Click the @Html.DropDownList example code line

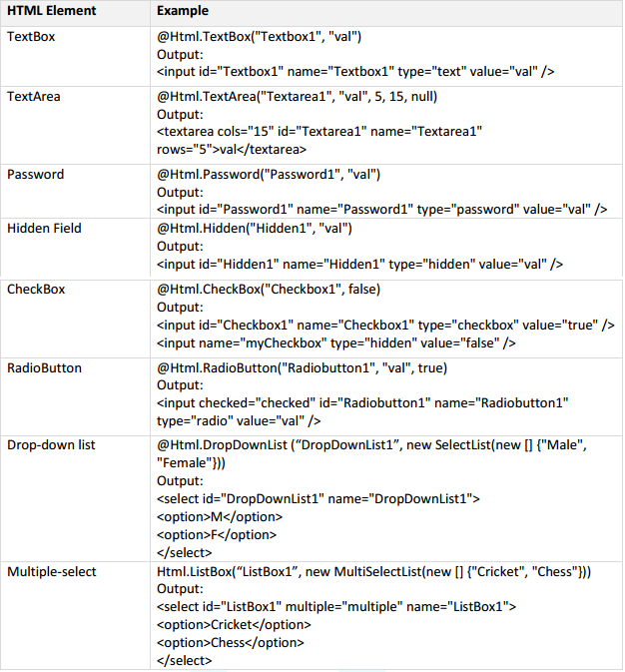tap(371, 454)
